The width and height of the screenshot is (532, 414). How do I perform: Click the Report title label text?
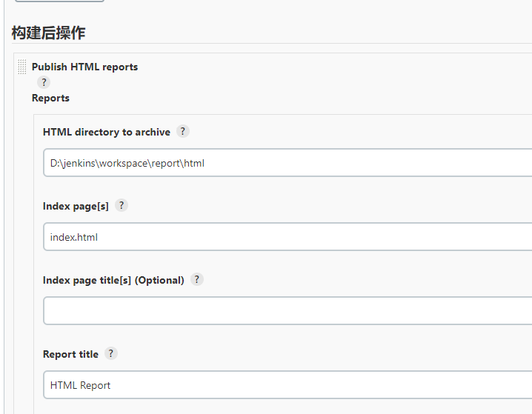(x=70, y=354)
